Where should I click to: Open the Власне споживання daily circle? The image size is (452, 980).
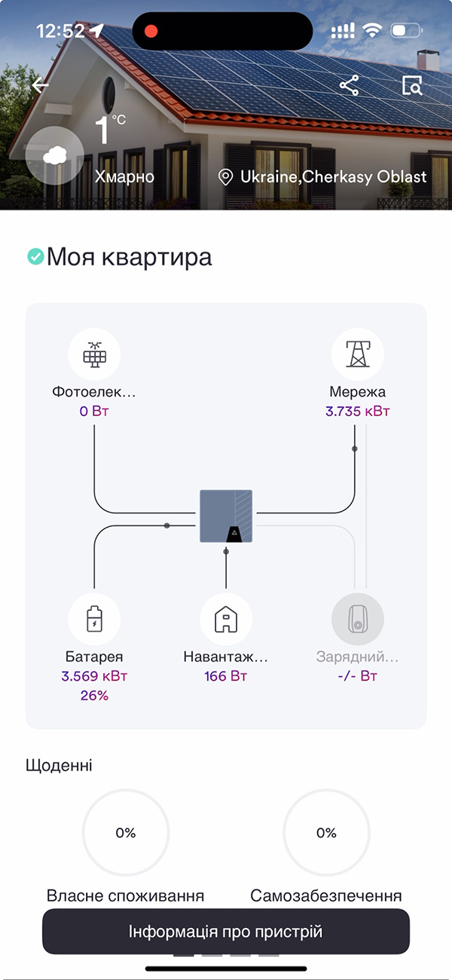(125, 832)
